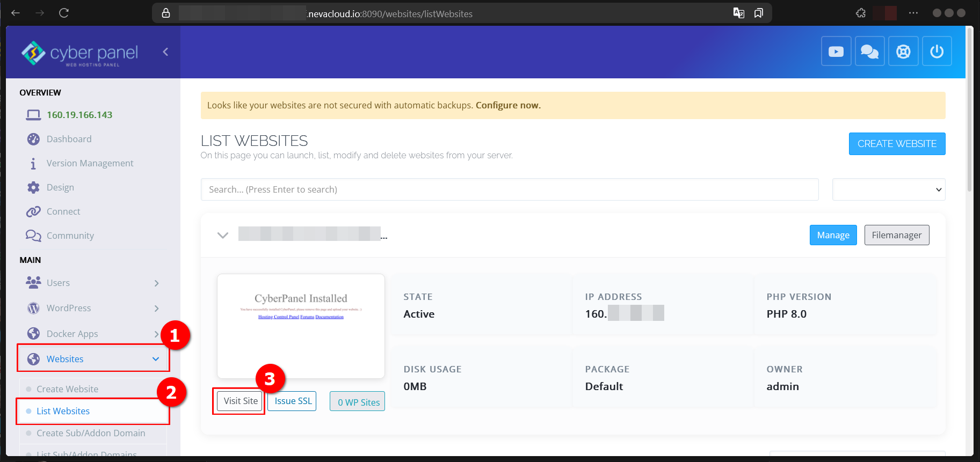Viewport: 980px width, 462px height.
Task: Click the CREATE WEBSITE button
Action: click(897, 144)
